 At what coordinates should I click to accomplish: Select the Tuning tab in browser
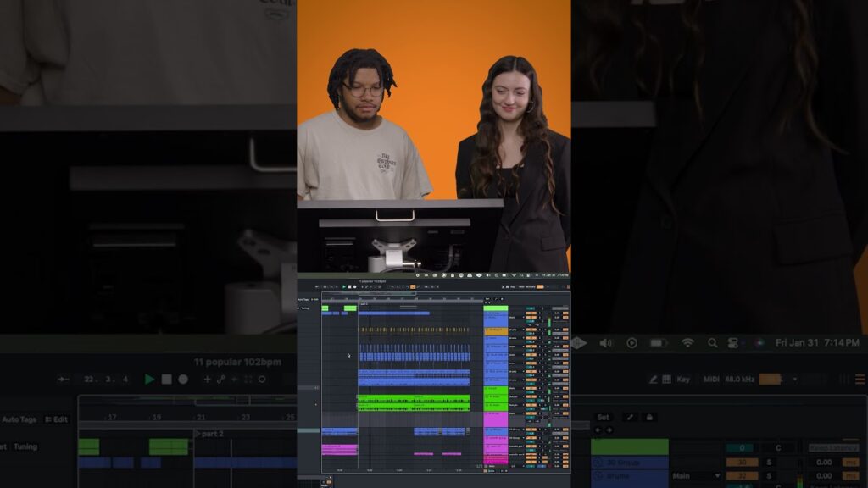point(25,446)
